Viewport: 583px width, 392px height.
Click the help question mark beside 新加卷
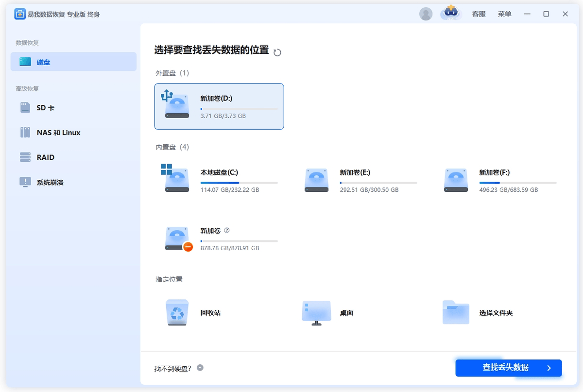pos(227,230)
